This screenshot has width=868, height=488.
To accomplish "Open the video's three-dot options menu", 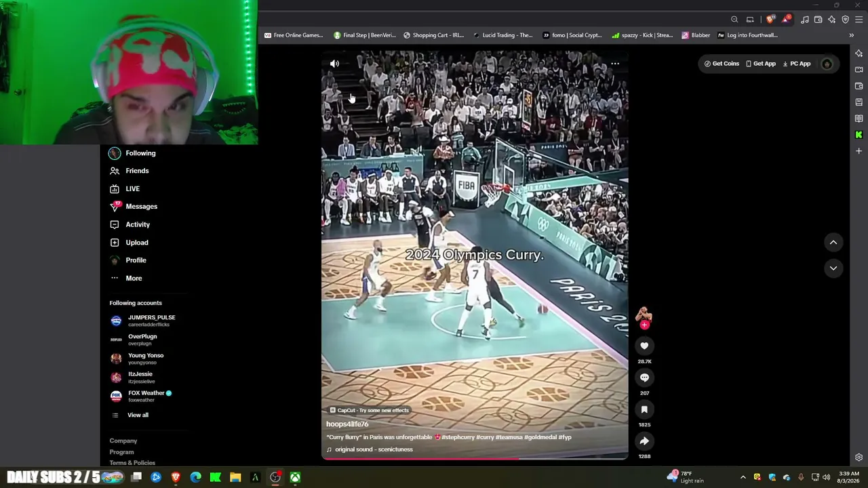I will tap(615, 64).
